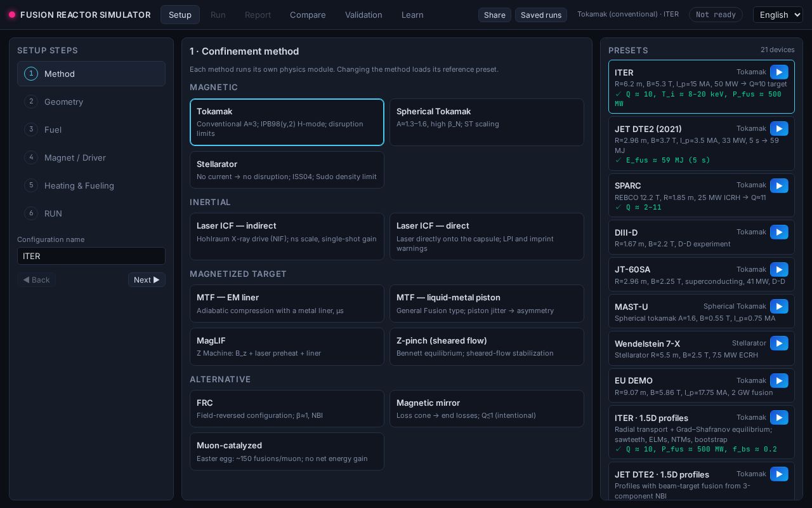Load EU DEMO preset play icon
This screenshot has height=508, width=812.
[779, 380]
